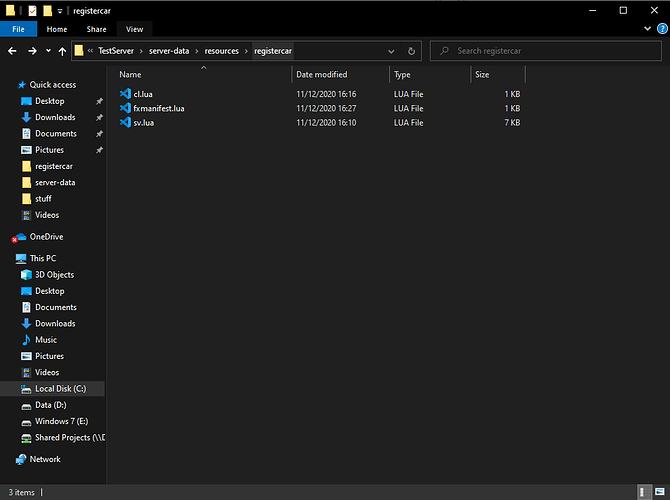
Task: Select the fxmanifest.lua file icon
Action: tap(125, 108)
